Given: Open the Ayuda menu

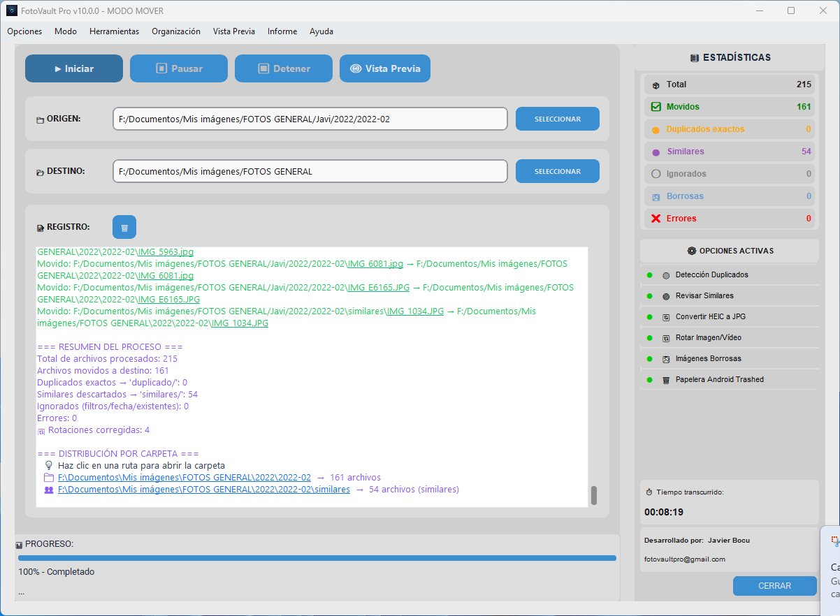Looking at the screenshot, I should [x=321, y=31].
